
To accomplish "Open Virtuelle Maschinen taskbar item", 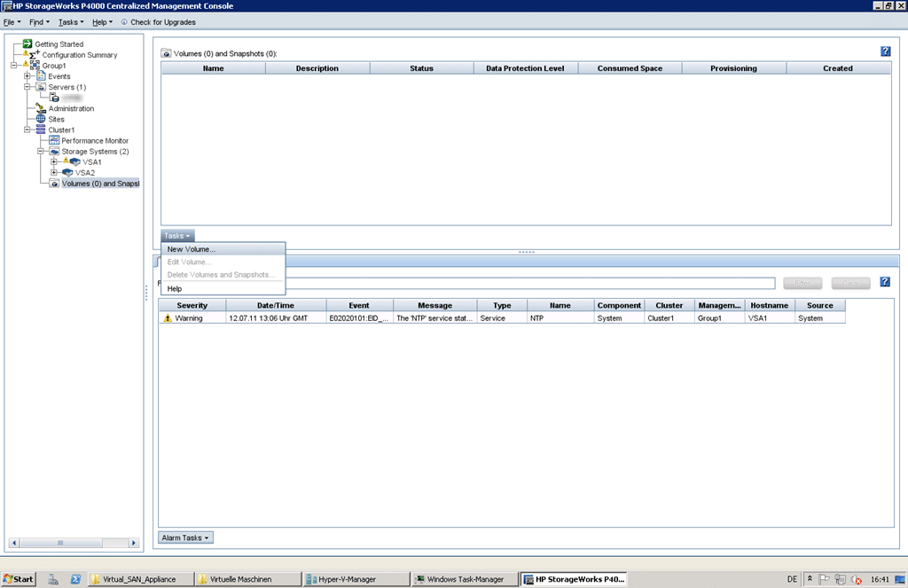I will pos(248,579).
